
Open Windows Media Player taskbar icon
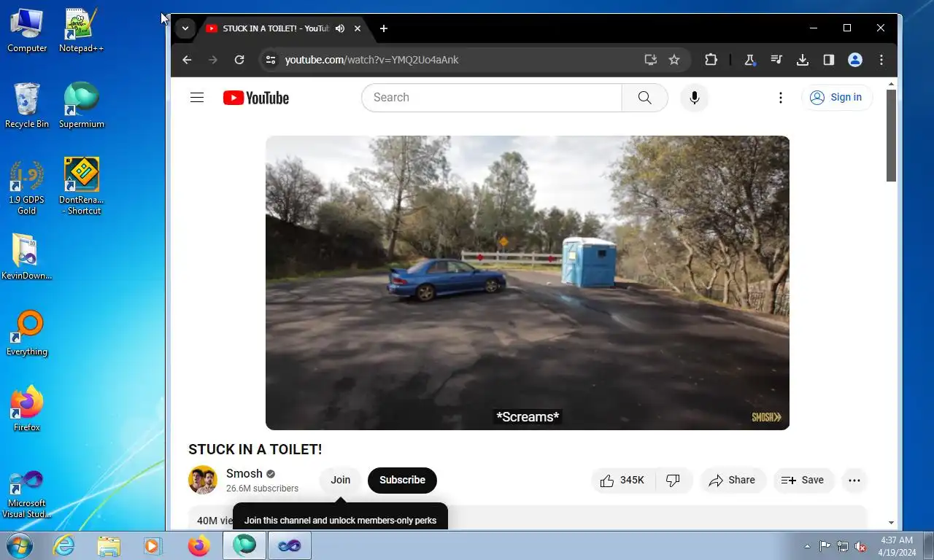(x=153, y=545)
